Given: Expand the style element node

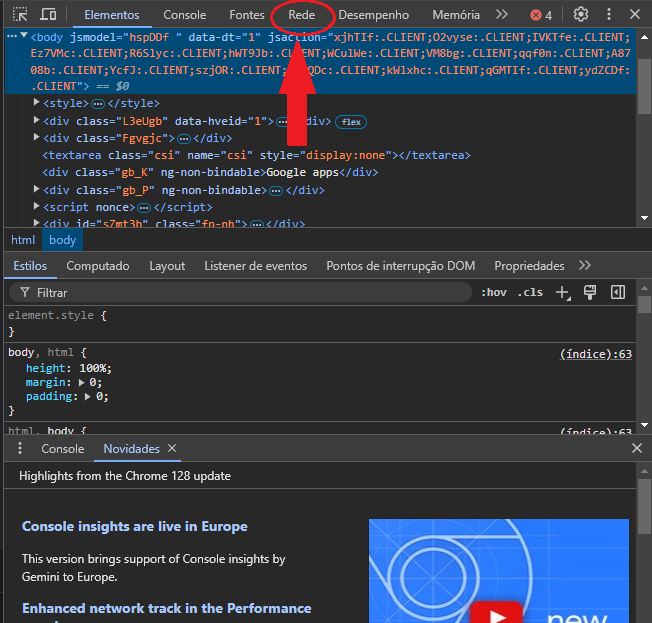Looking at the screenshot, I should point(36,102).
